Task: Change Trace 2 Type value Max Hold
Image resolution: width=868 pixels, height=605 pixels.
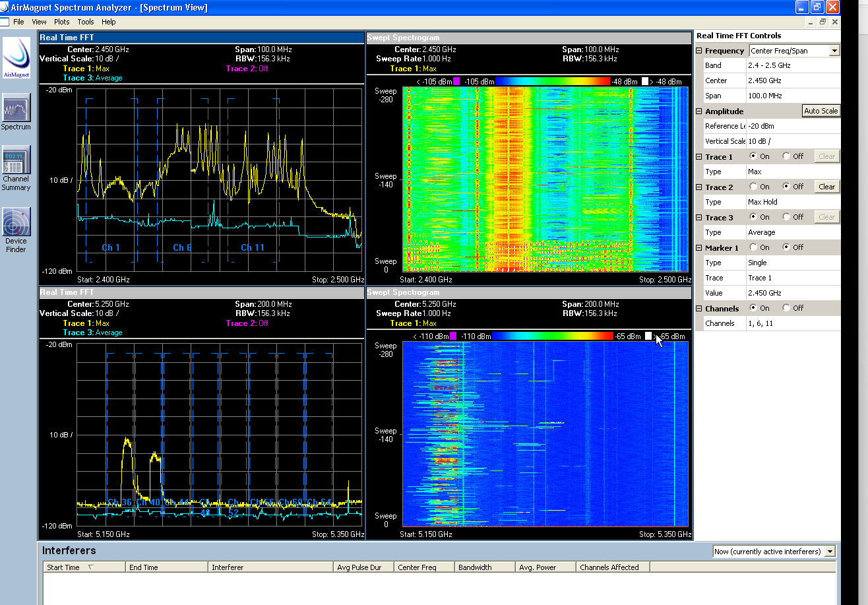Action: [x=793, y=202]
